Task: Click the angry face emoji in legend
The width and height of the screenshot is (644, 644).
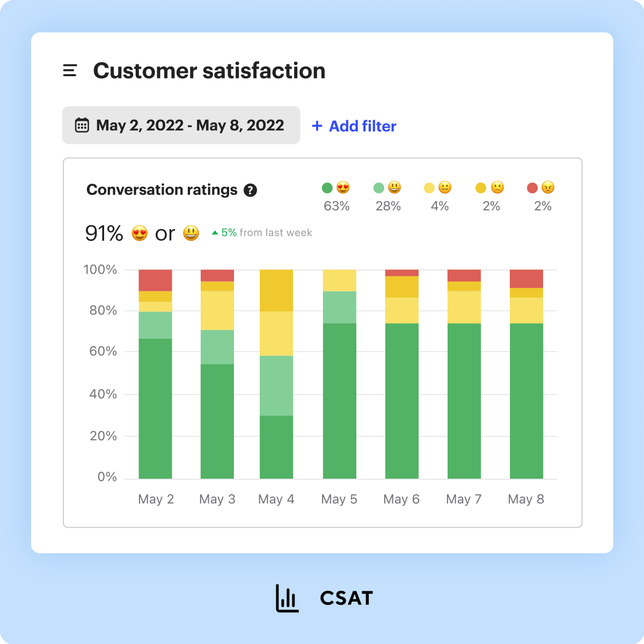Action: pos(548,188)
